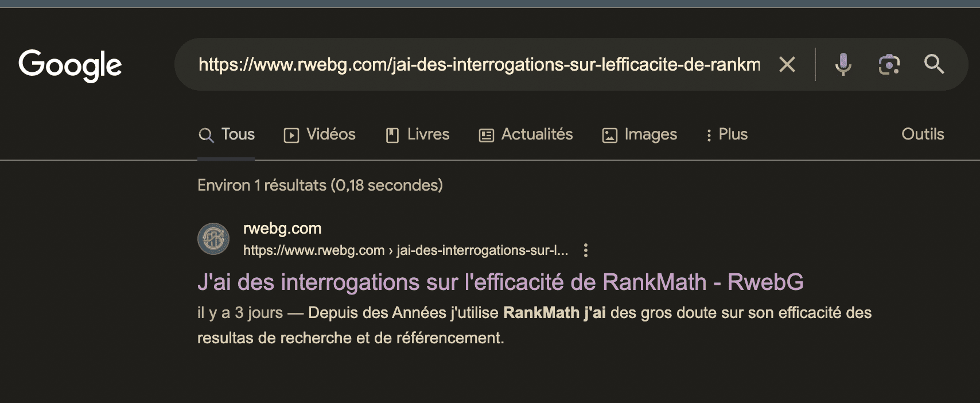Switch to the Vidéos tab

(320, 134)
